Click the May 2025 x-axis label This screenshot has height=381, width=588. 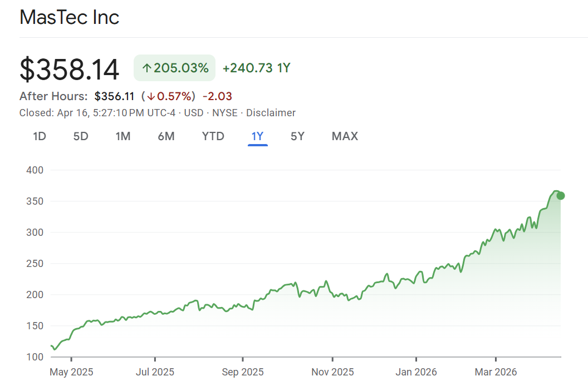[x=71, y=372]
